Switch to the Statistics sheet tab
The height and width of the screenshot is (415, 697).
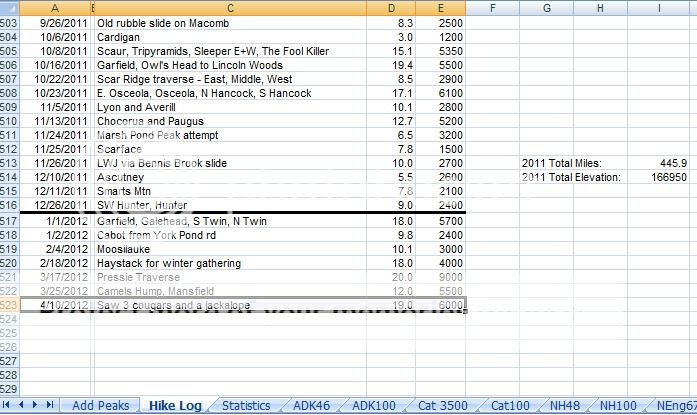246,406
